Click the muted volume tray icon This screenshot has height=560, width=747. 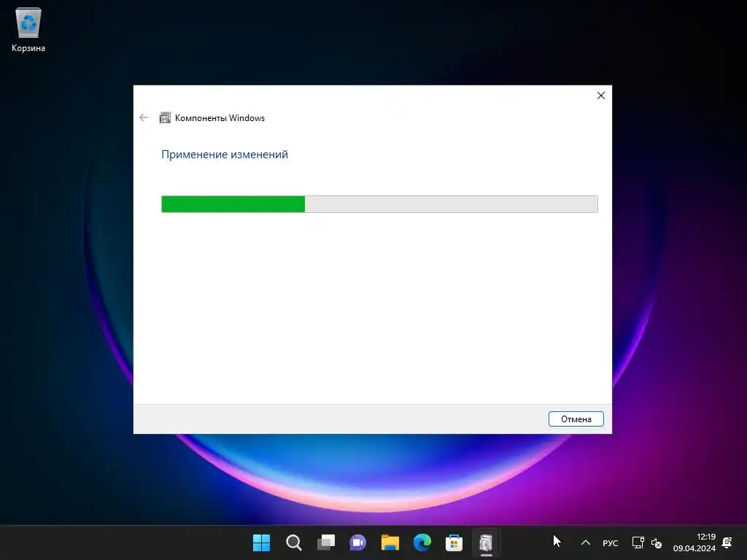coord(657,542)
